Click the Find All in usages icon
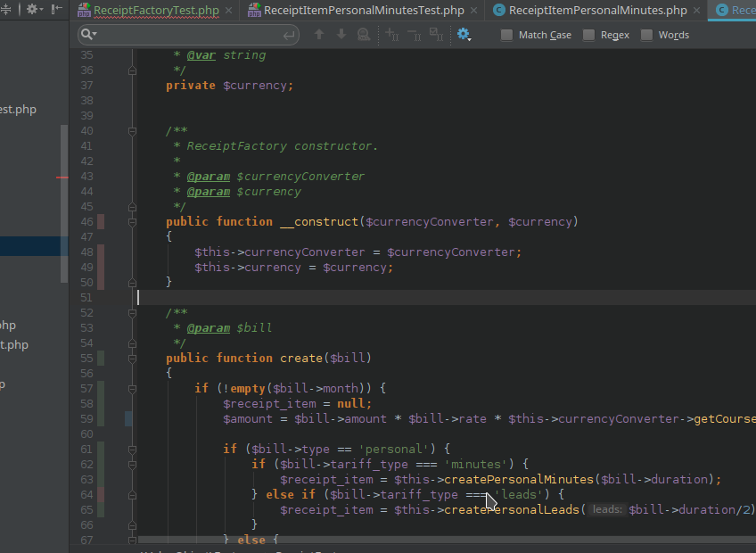Screen dimensions: 756x553 pos(364,34)
